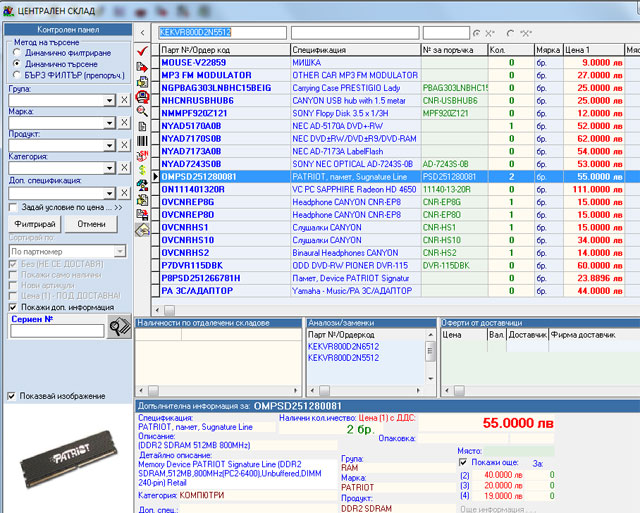Screen dimensions: 640x513
Task: Click the Цена 1 column header
Action: [x=594, y=50]
